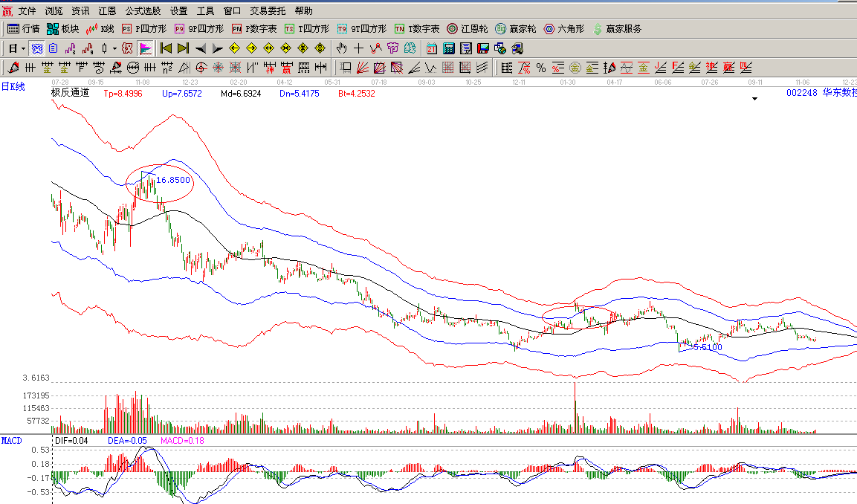Select the percent (%) line drawing tool
Viewport: 857px width, 504px height.
pos(541,68)
